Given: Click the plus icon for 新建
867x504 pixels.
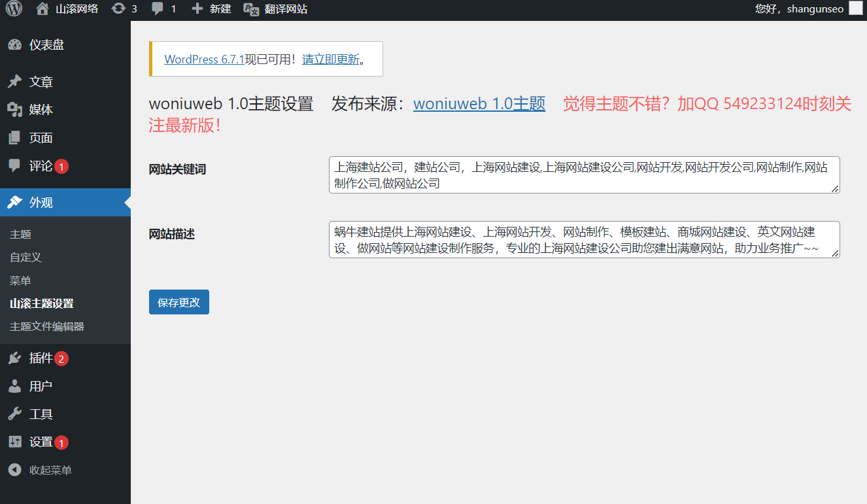Looking at the screenshot, I should (197, 8).
